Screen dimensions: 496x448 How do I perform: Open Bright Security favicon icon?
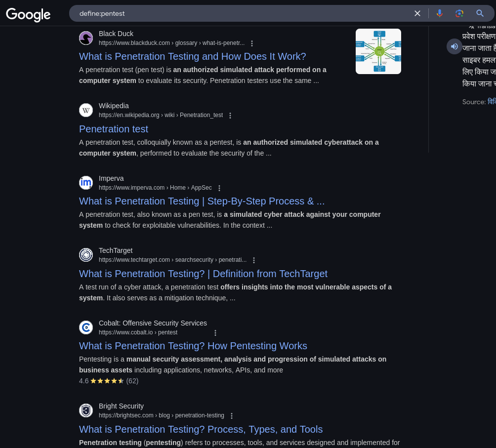[86, 410]
